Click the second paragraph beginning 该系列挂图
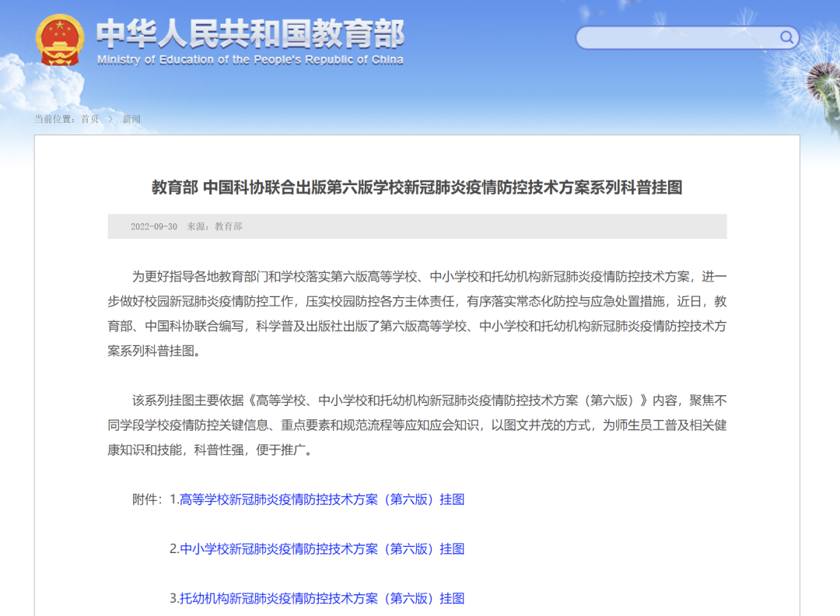 click(417, 425)
